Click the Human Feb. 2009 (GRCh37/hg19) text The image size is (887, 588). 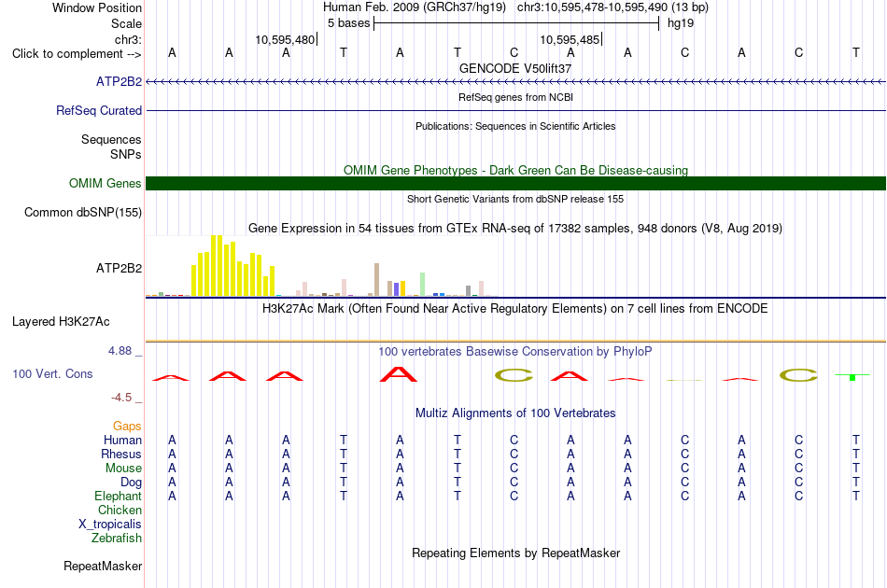coord(414,7)
